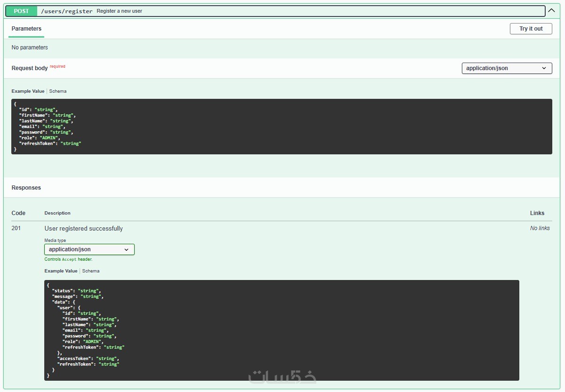Click the "id" line in request body example
This screenshot has height=392, width=565.
tap(38, 110)
